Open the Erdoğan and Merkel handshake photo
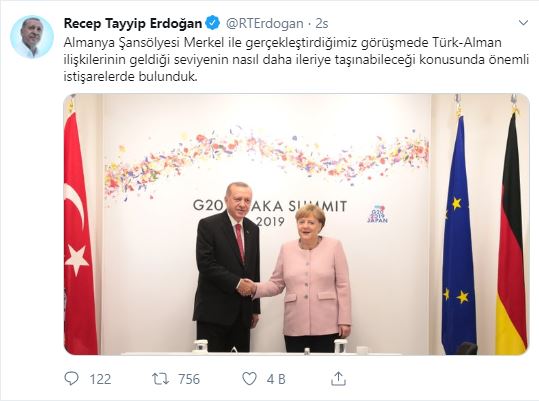Image resolution: width=539 pixels, height=401 pixels. pyautogui.click(x=296, y=224)
